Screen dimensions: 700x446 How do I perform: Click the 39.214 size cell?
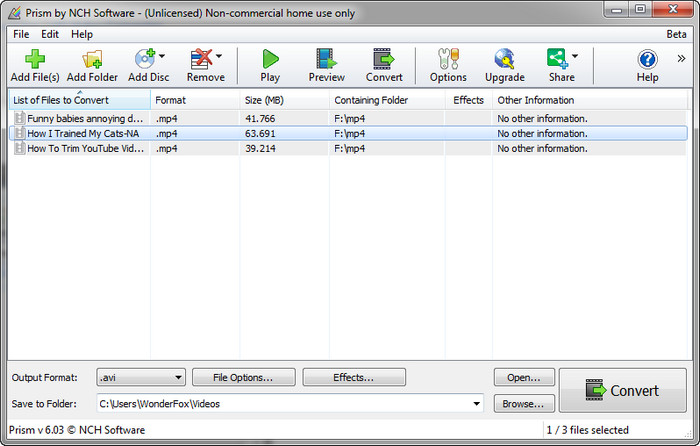[x=260, y=149]
